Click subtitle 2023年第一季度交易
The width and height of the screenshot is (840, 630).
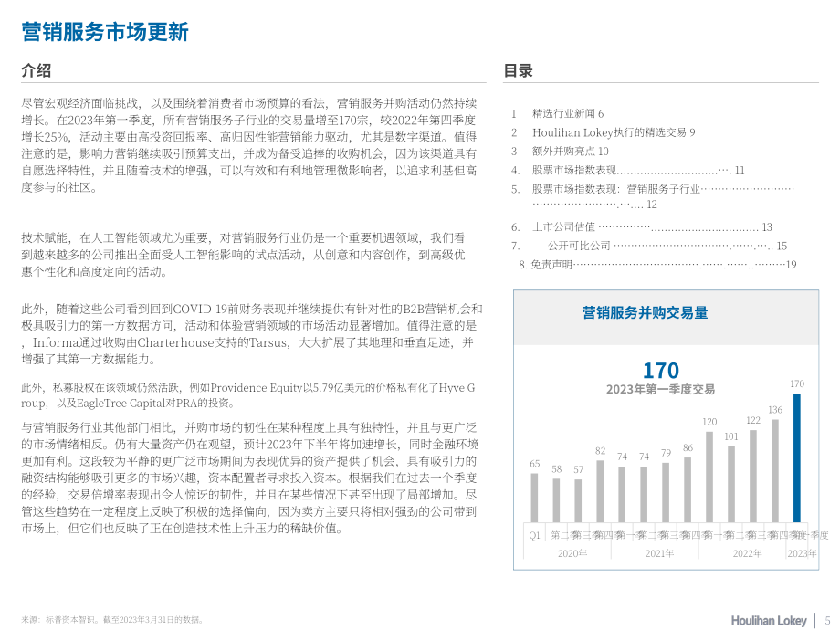[x=660, y=390]
